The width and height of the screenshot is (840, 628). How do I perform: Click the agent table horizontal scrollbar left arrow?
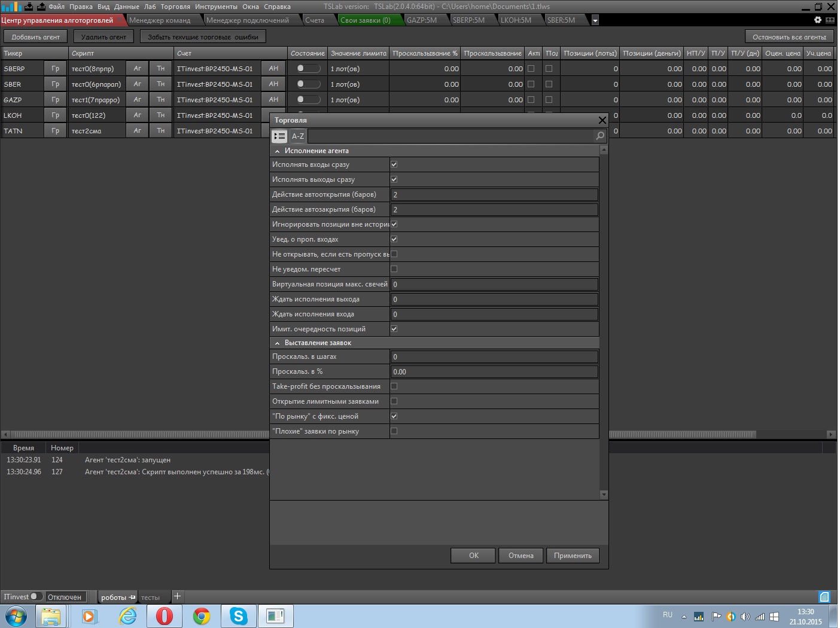coord(5,434)
